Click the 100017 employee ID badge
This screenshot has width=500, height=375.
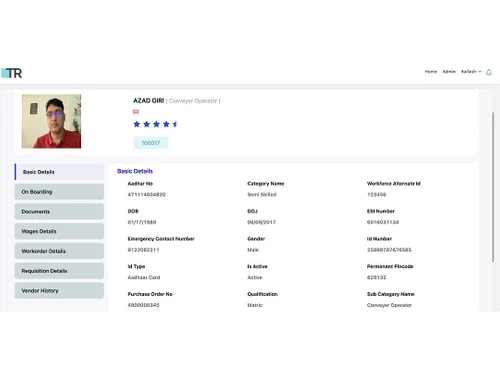click(151, 143)
